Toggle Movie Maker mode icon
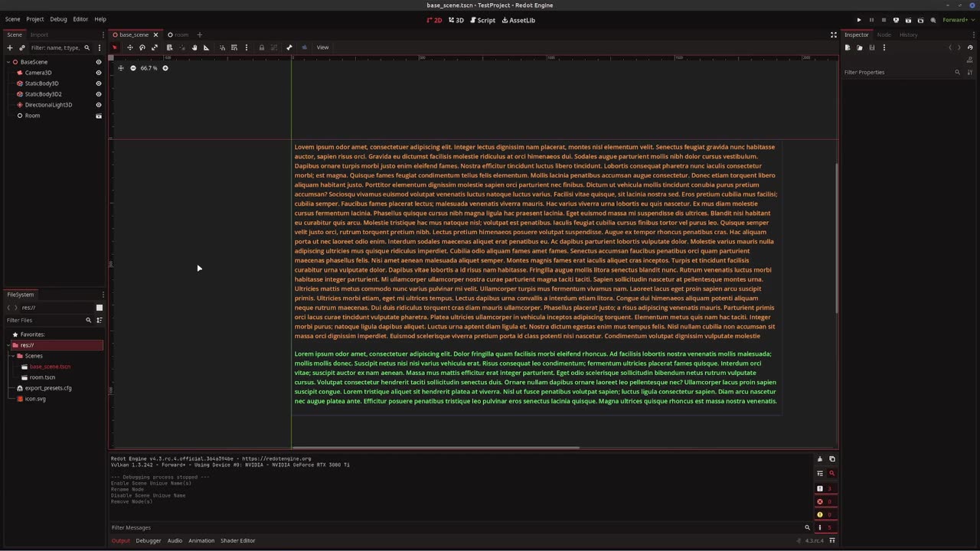 click(933, 20)
